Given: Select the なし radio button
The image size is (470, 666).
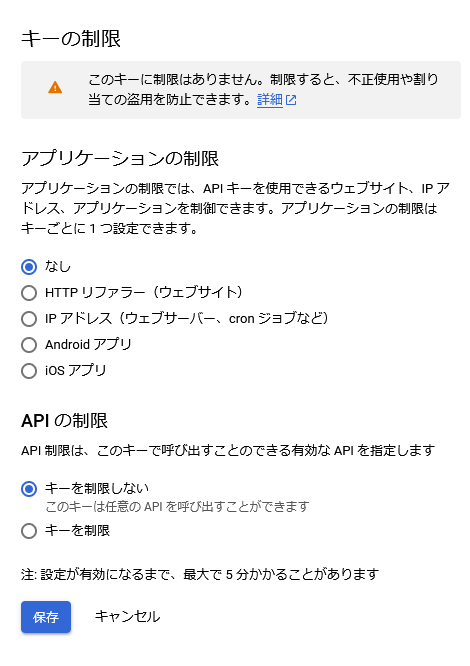Looking at the screenshot, I should click(x=29, y=267).
